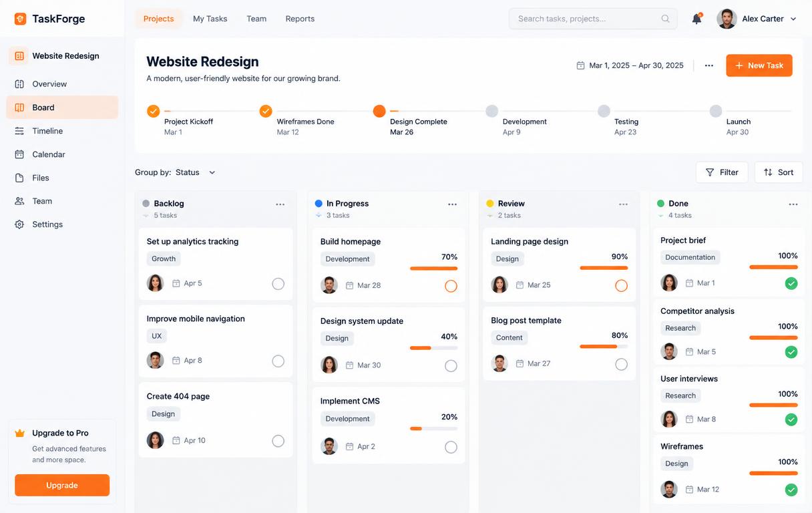
Task: Click the crown icon in Upgrade to Pro
Action: (x=20, y=433)
